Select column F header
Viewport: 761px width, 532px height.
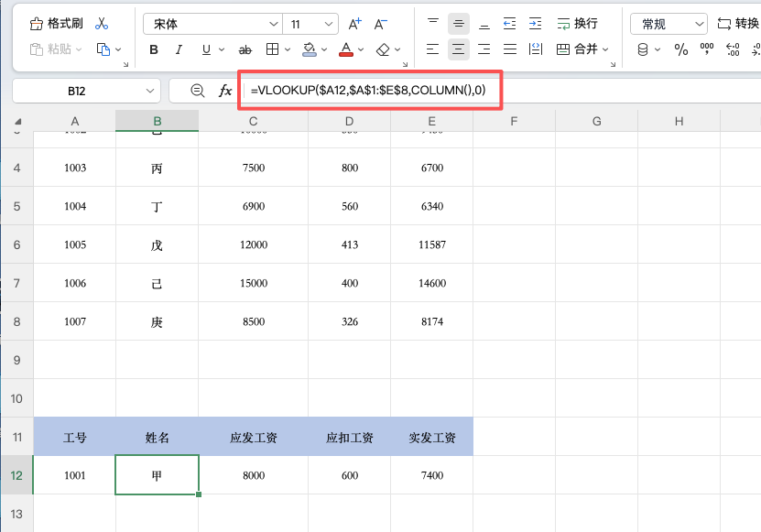coord(514,122)
